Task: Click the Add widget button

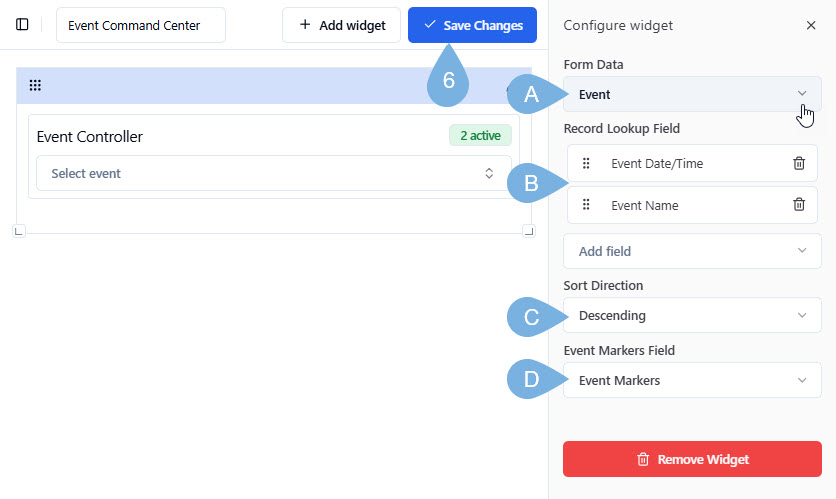Action: (341, 25)
